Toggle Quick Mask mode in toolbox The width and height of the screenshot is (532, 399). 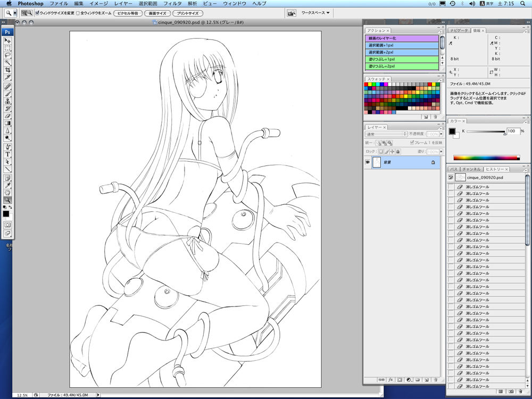[x=7, y=225]
